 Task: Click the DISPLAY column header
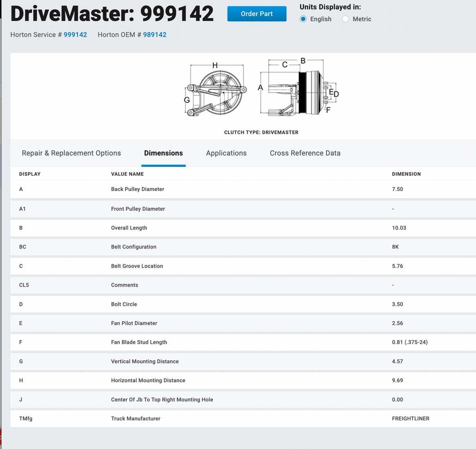click(x=30, y=174)
